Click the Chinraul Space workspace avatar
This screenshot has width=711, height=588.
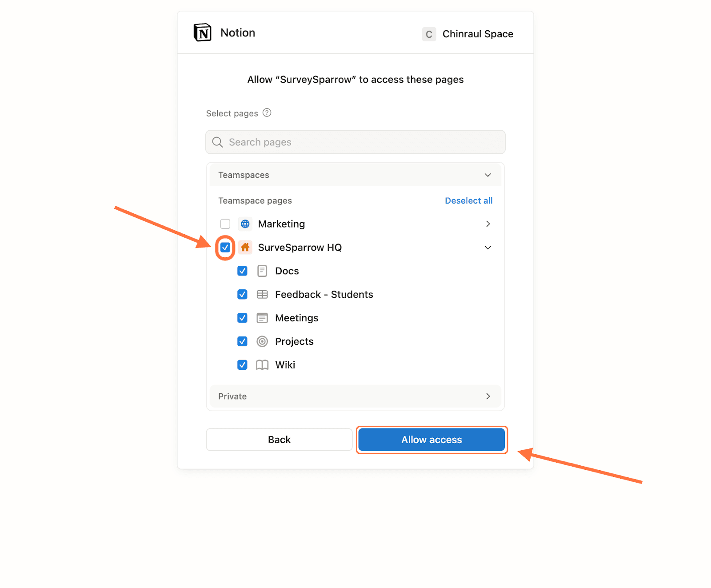429,34
